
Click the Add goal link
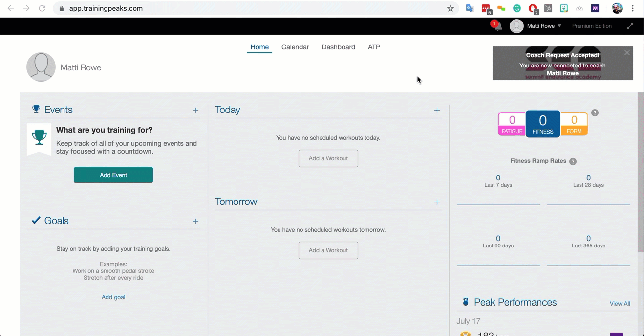tap(113, 297)
